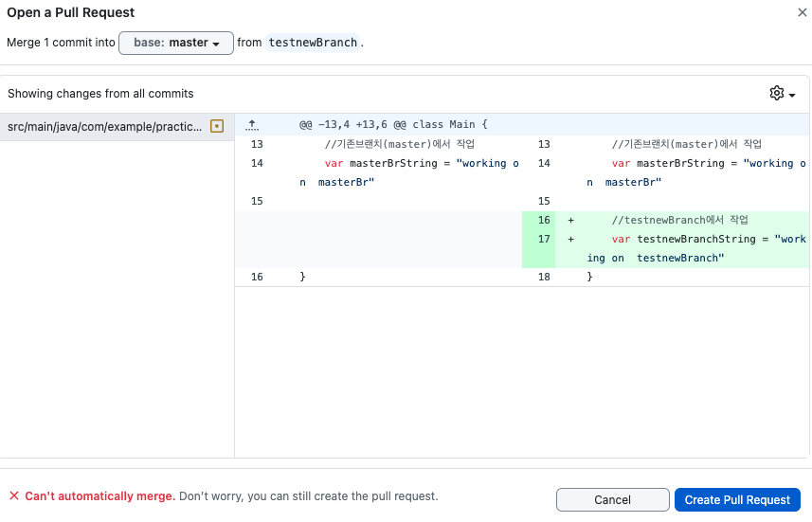The image size is (812, 522).
Task: Click the red merge conflict X icon
Action: pyautogui.click(x=14, y=495)
